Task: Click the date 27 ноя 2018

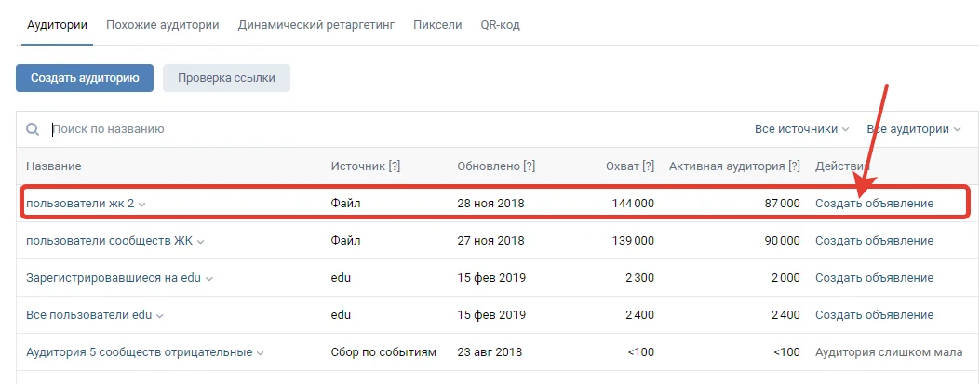Action: pyautogui.click(x=490, y=241)
